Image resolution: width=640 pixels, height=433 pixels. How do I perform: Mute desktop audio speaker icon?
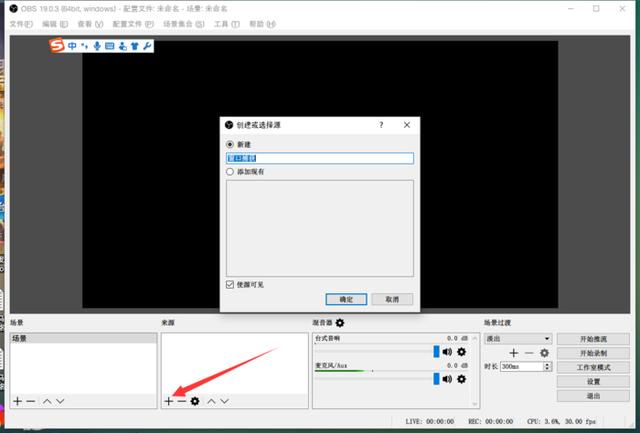(x=447, y=352)
